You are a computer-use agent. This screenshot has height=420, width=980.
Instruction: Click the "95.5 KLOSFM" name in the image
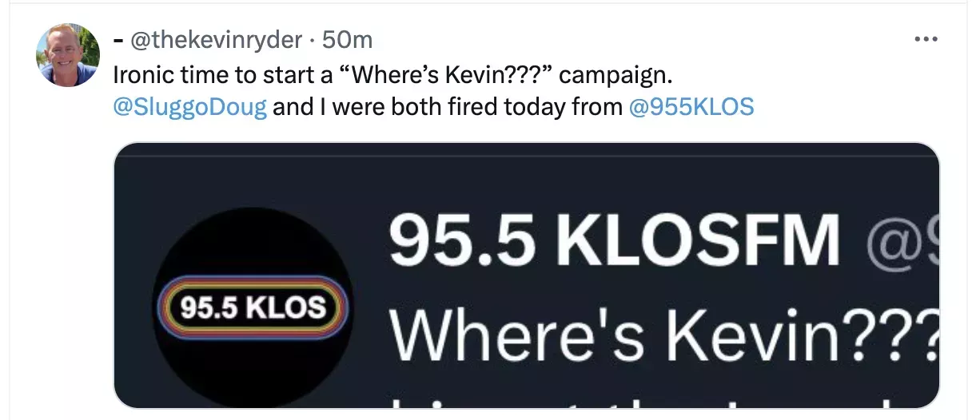tap(614, 240)
